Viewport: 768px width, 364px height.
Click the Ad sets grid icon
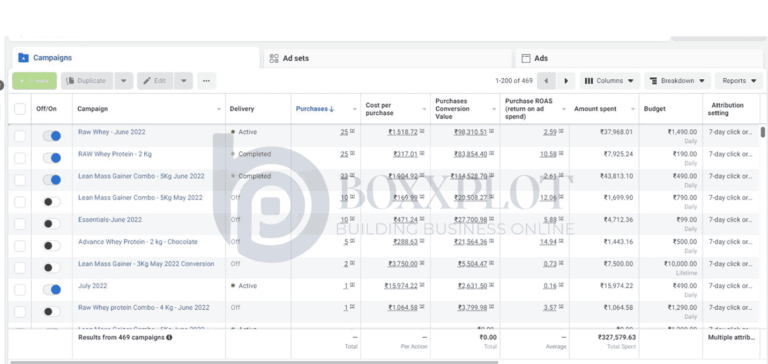(x=274, y=58)
